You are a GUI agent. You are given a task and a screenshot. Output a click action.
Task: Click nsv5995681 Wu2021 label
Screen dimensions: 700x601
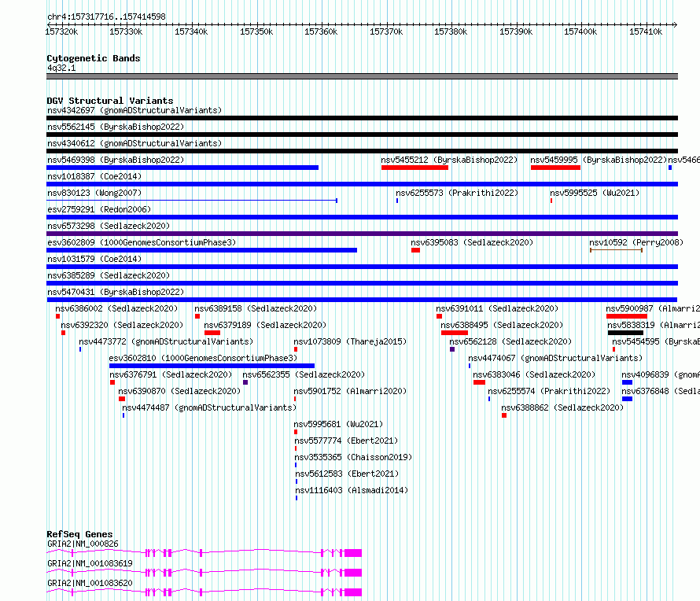point(338,424)
